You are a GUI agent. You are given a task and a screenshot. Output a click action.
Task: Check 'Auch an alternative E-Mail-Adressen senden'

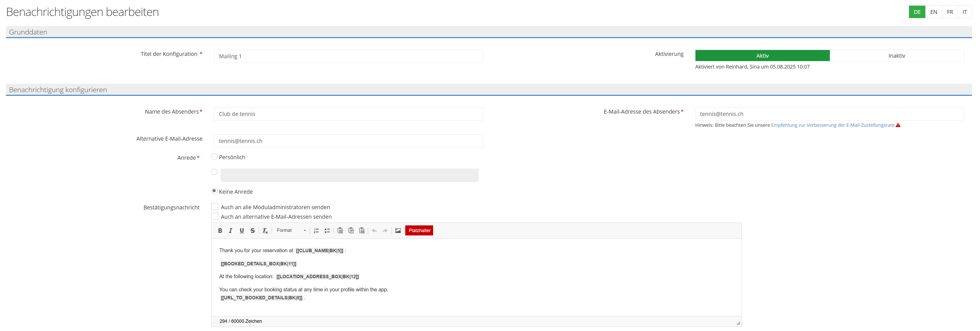tap(215, 217)
